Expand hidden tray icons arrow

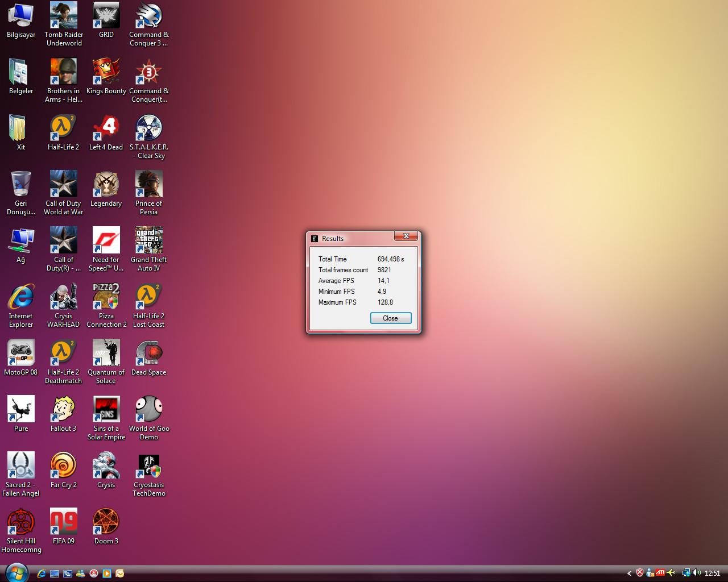[629, 573]
